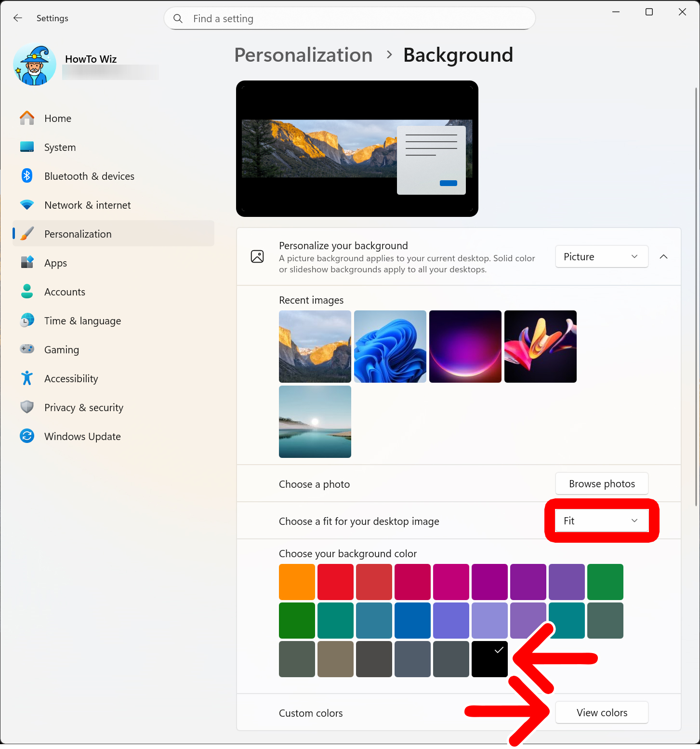The height and width of the screenshot is (749, 700).
Task: Click the Bluetooth & devices icon
Action: coord(27,176)
